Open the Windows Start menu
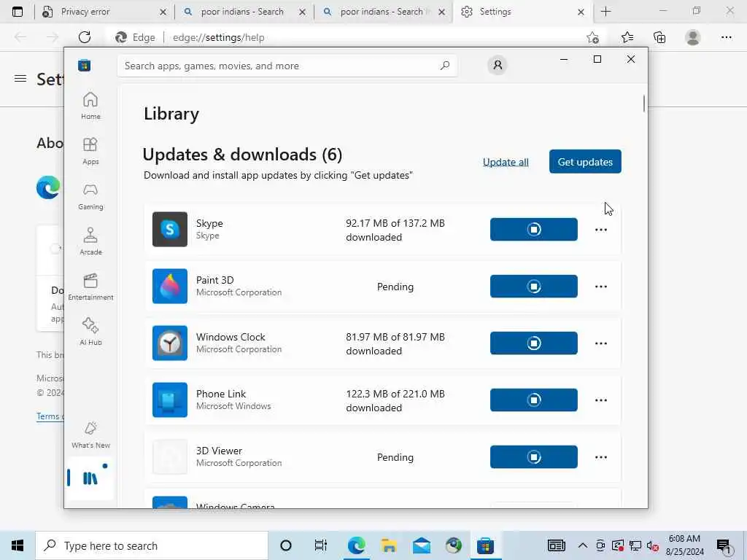747x560 pixels. (18, 545)
